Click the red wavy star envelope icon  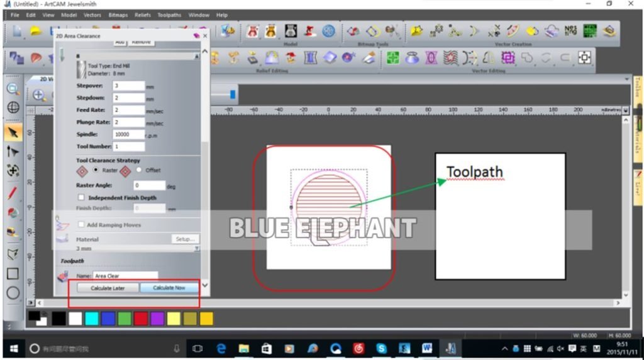pos(450,57)
